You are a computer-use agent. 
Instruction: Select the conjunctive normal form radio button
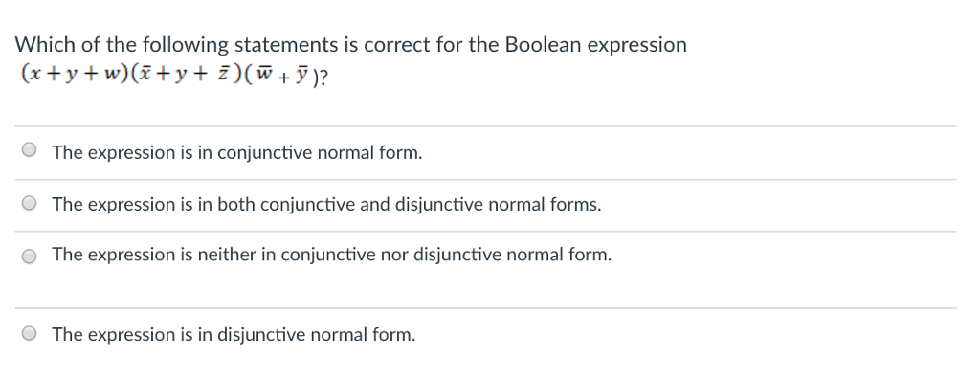pyautogui.click(x=29, y=149)
